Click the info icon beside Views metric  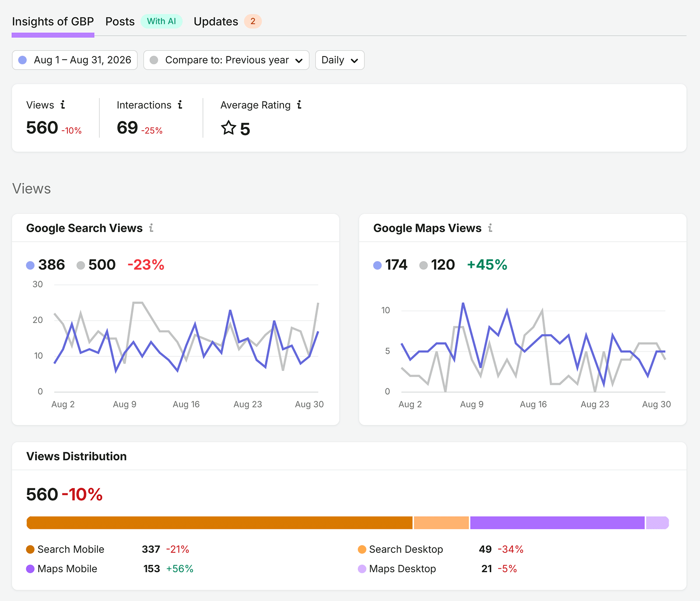63,105
